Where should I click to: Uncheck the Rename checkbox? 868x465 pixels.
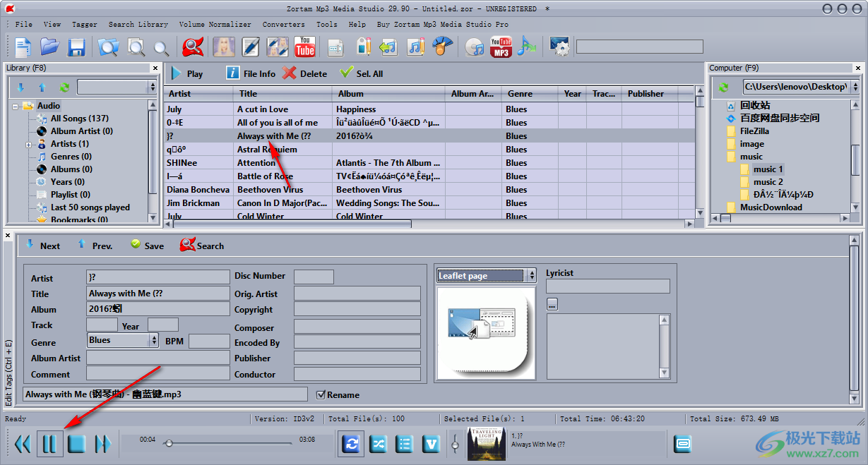pos(321,395)
